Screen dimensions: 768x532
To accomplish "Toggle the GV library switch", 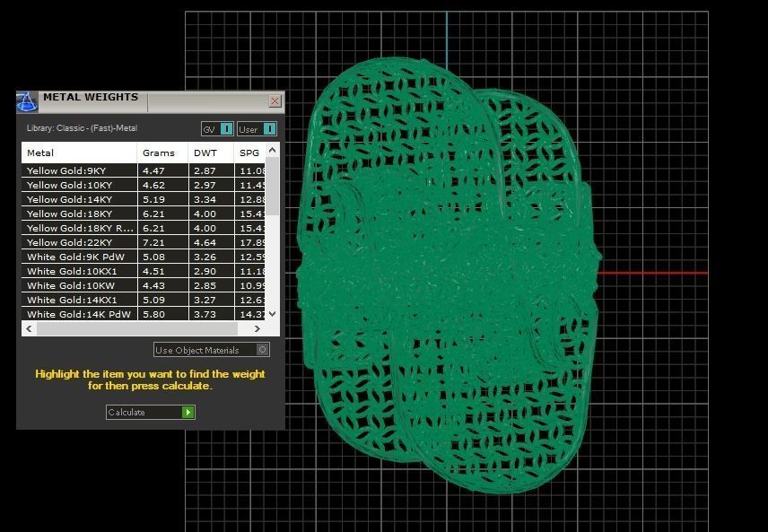I will (x=217, y=129).
